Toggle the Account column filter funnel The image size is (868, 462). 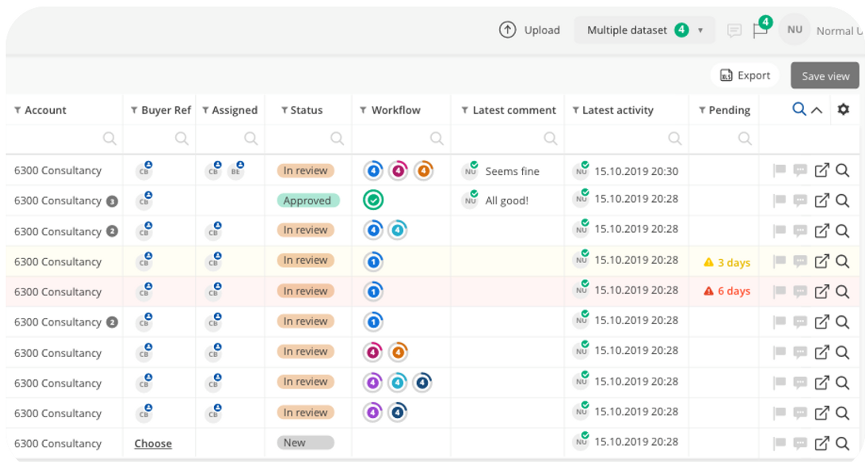point(18,110)
